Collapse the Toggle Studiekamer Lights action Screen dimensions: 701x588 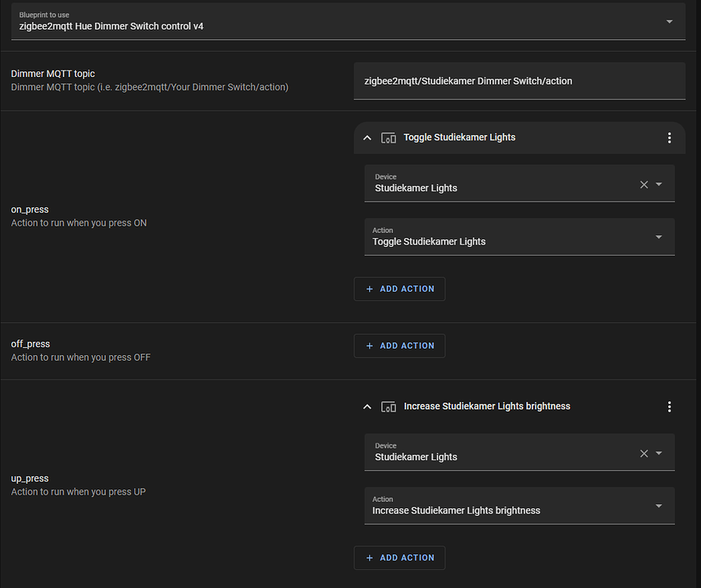pos(367,138)
